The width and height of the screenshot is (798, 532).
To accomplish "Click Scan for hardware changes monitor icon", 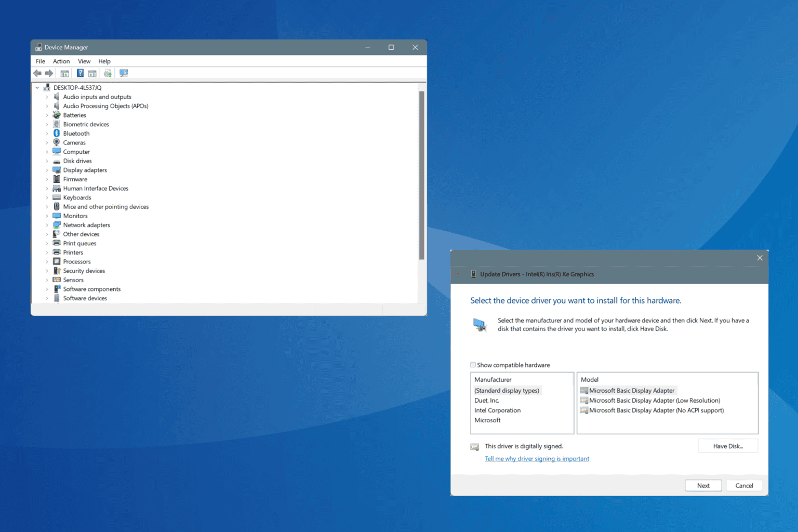I will click(x=124, y=73).
